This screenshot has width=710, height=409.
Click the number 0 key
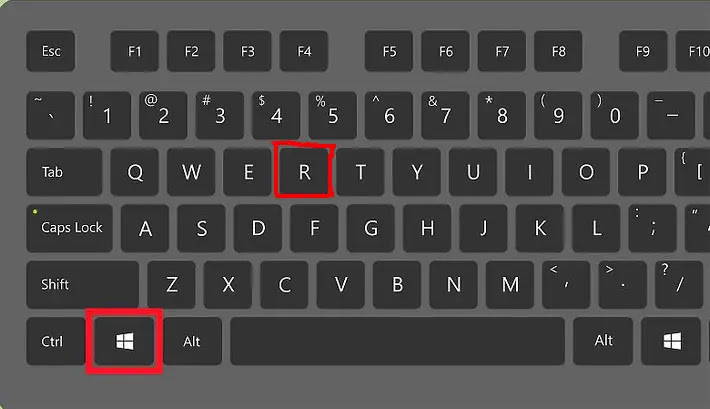tap(614, 115)
